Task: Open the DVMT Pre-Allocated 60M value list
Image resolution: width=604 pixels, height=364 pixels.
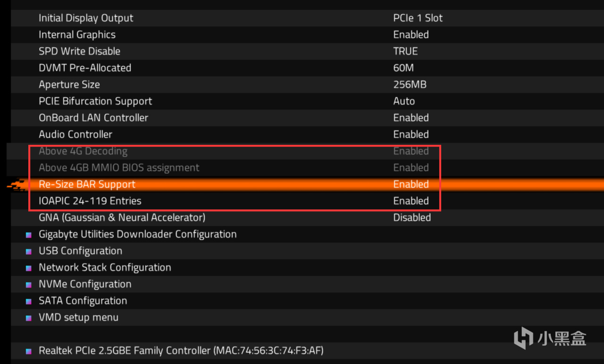Action: [x=403, y=68]
